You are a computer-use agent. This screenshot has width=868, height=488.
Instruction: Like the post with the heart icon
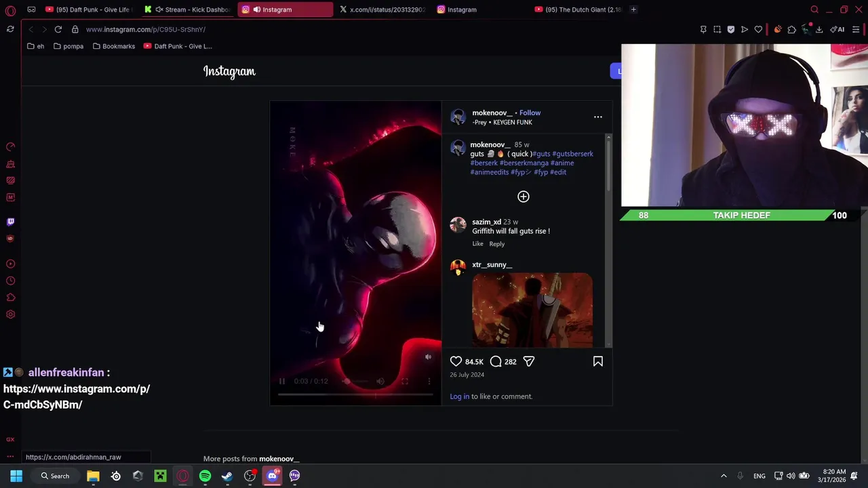coord(456,361)
